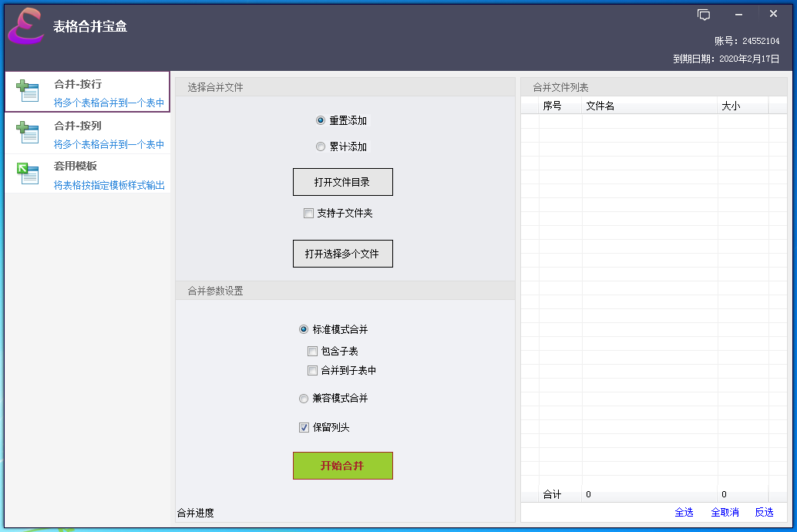Viewport: 797px width, 532px height.
Task: Select the 重置添加 radio option
Action: click(x=320, y=120)
